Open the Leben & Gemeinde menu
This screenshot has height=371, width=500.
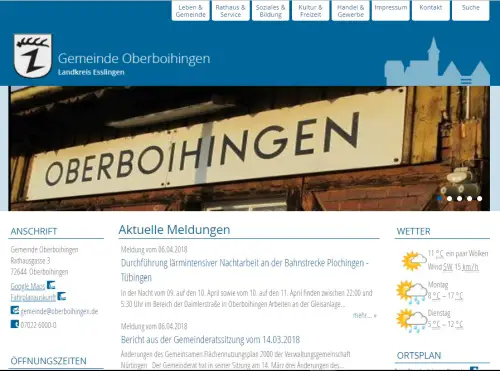pyautogui.click(x=191, y=11)
